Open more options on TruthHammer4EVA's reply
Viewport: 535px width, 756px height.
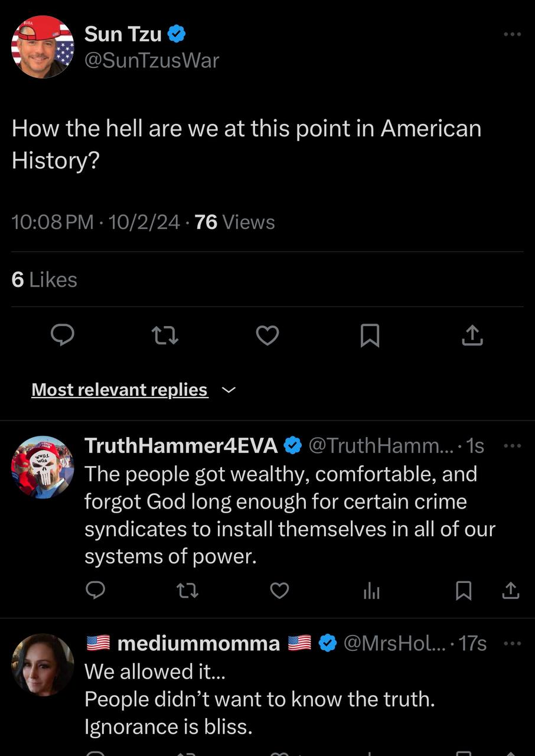[x=512, y=445]
